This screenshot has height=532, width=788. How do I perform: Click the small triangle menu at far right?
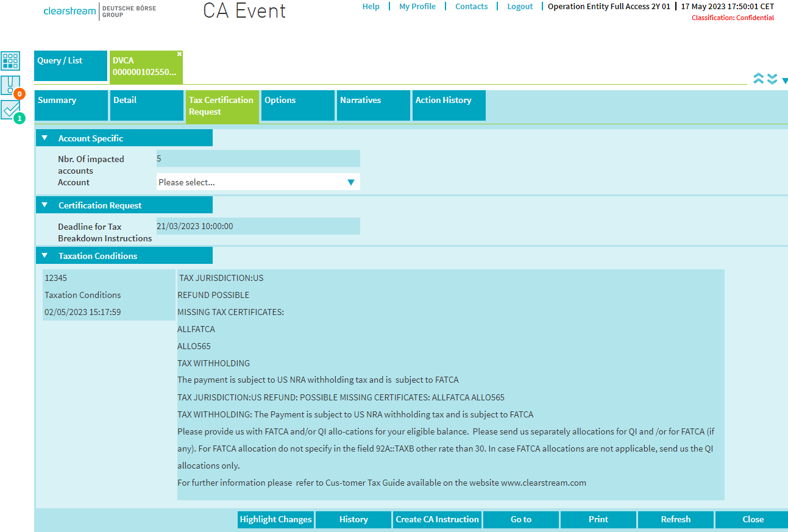coord(784,80)
